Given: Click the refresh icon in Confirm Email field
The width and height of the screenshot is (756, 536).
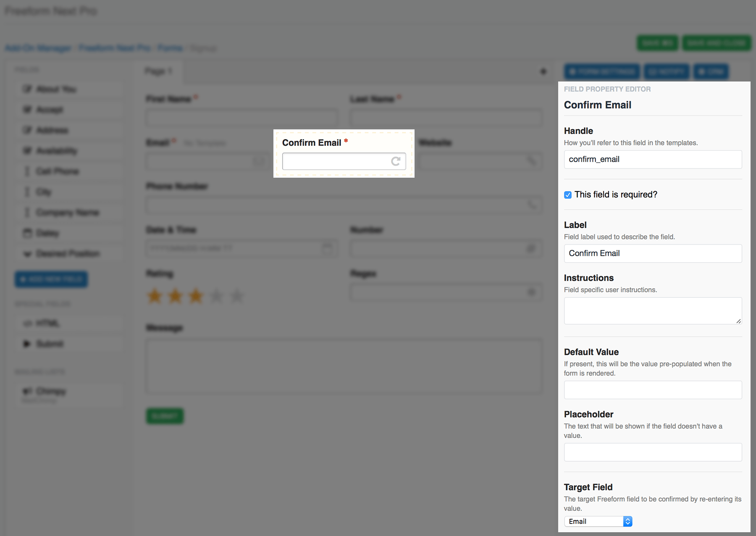Looking at the screenshot, I should click(396, 161).
